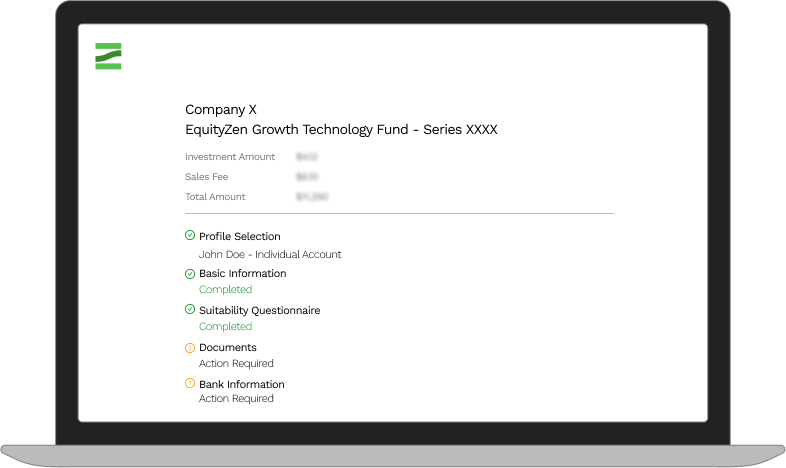Screen dimensions: 786x468
Task: Click the green checkmark beside Profile Selection
Action: [190, 235]
